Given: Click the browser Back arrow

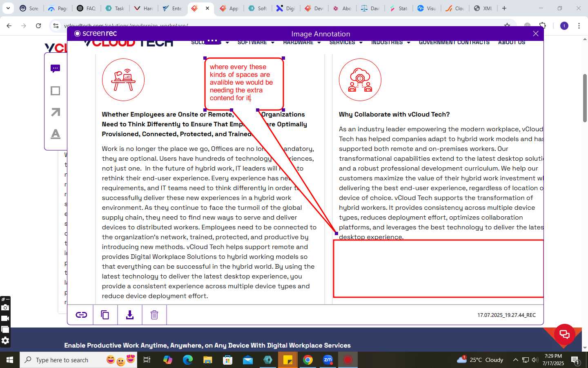Looking at the screenshot, I should coord(9,26).
